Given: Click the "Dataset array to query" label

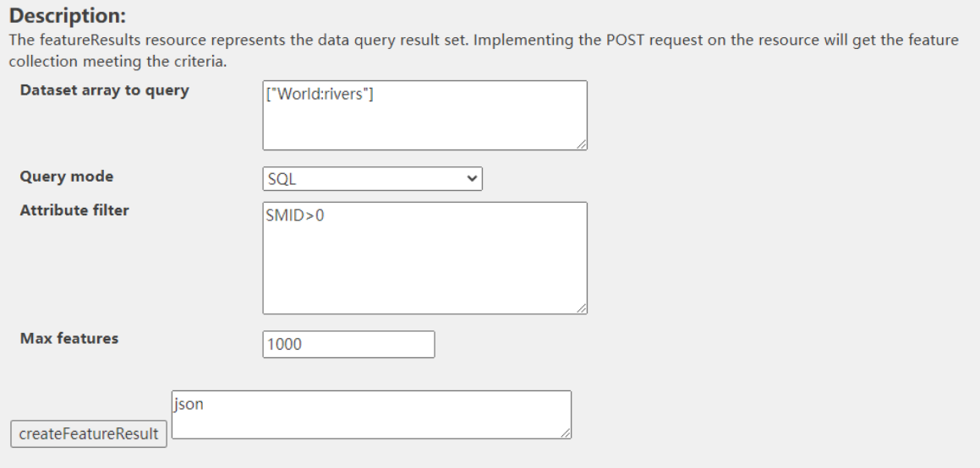Looking at the screenshot, I should [104, 90].
